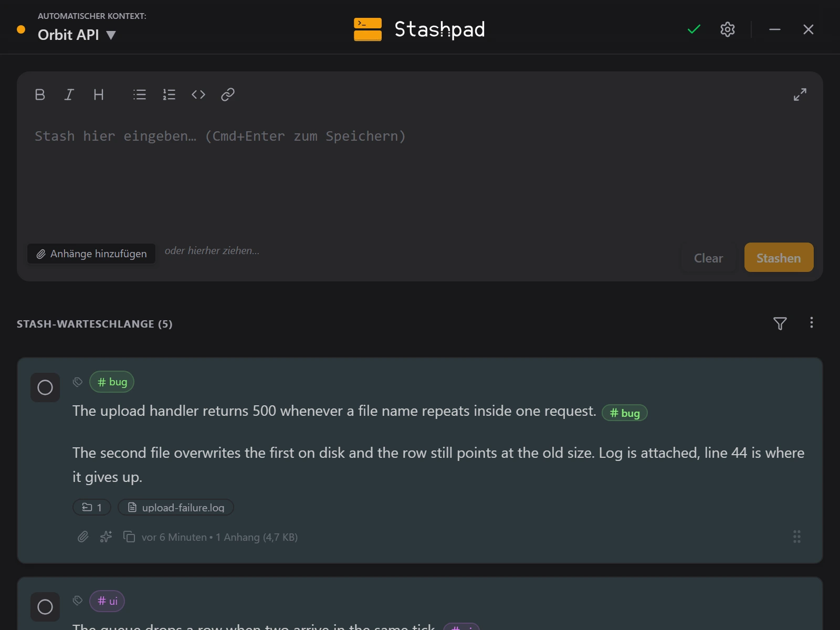Click the sparkle AI icon on bug stash
The height and width of the screenshot is (630, 840).
coord(106,537)
